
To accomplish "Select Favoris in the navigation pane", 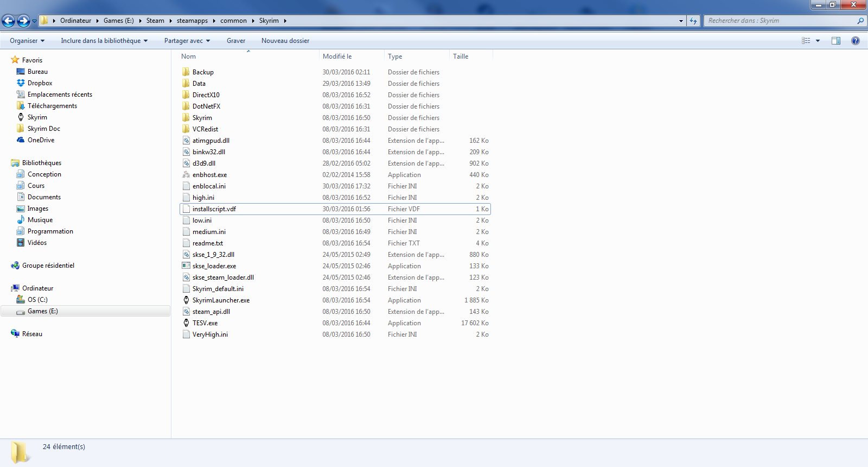I will 32,60.
